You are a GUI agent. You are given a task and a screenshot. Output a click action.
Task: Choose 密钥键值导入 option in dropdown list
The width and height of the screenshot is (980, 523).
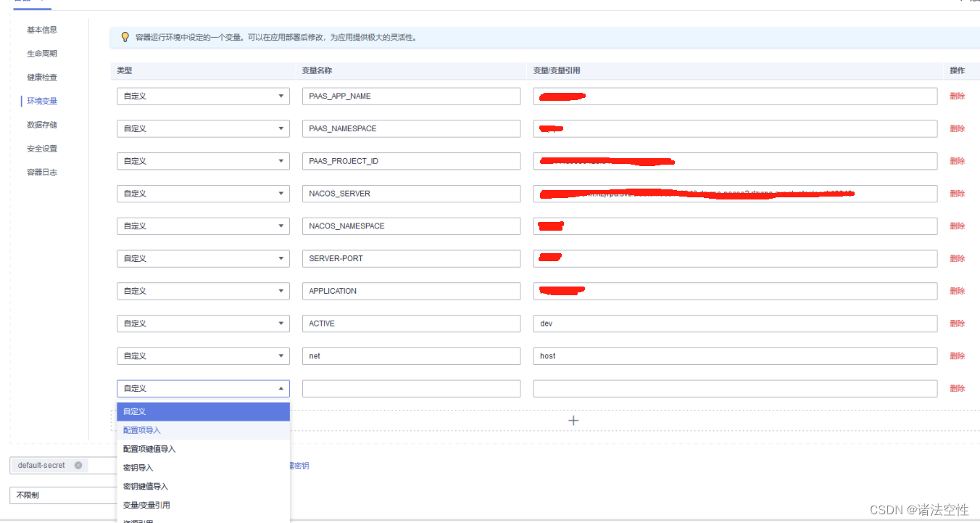click(203, 487)
